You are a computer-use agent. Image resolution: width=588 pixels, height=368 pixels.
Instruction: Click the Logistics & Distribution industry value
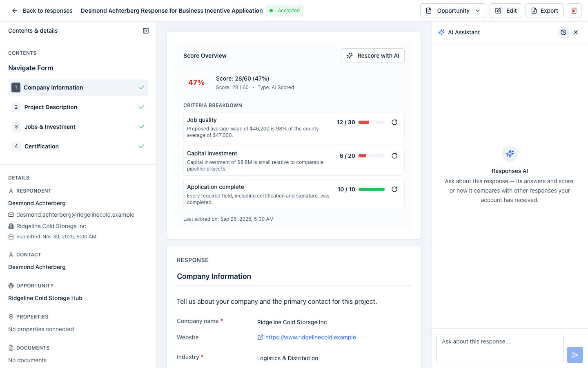[x=287, y=358]
